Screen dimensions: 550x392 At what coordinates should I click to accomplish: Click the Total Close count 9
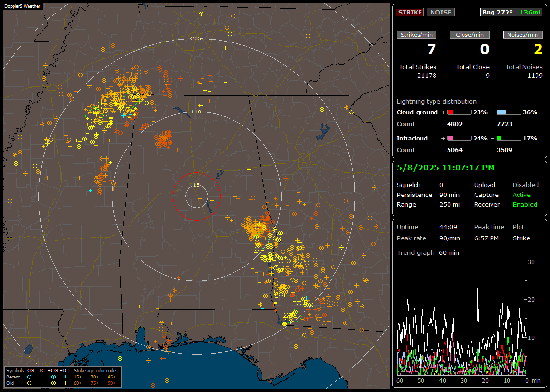click(487, 76)
